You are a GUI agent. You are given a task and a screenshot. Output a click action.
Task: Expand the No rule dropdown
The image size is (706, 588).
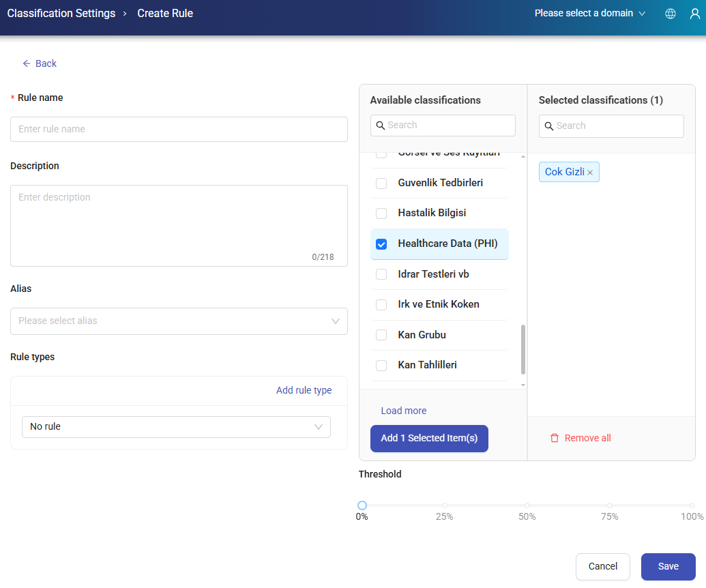pyautogui.click(x=176, y=426)
